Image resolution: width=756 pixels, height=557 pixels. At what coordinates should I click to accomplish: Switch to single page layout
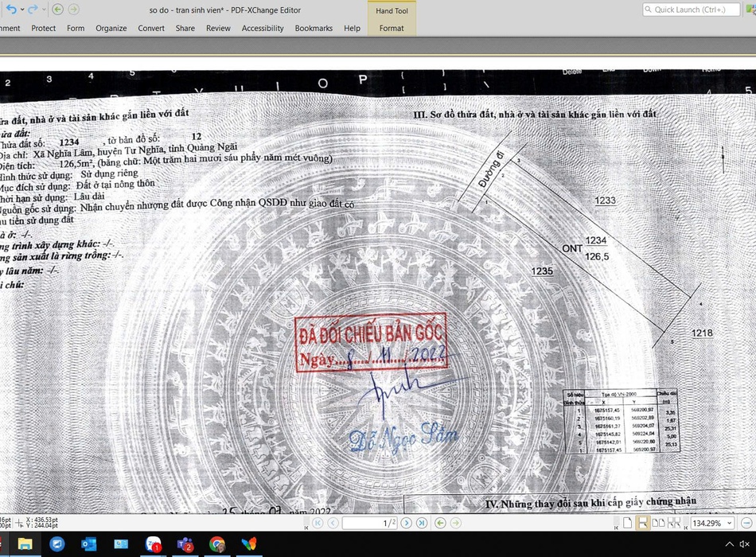628,523
